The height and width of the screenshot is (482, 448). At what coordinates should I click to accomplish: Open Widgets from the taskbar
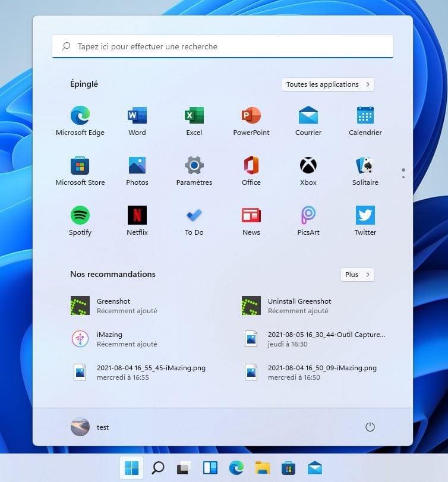tap(210, 468)
